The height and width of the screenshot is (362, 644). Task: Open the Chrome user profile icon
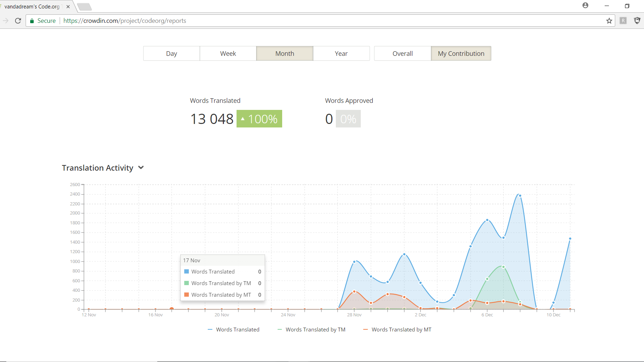(585, 5)
